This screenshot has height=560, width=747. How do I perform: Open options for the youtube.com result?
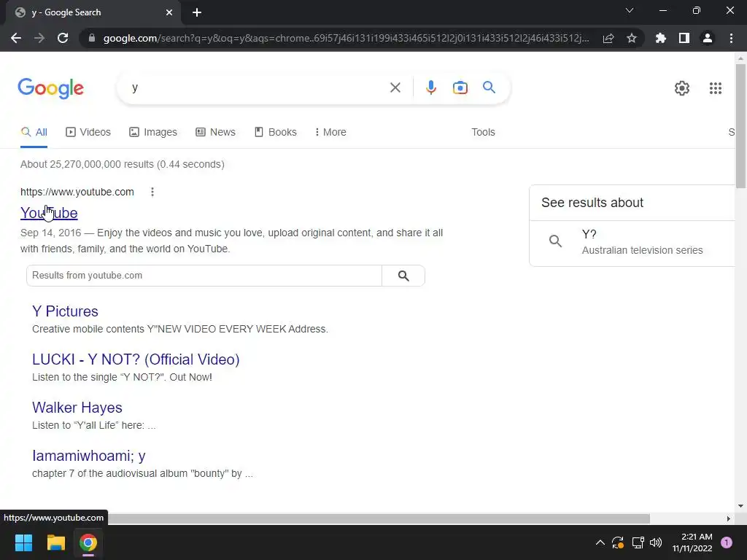click(152, 192)
